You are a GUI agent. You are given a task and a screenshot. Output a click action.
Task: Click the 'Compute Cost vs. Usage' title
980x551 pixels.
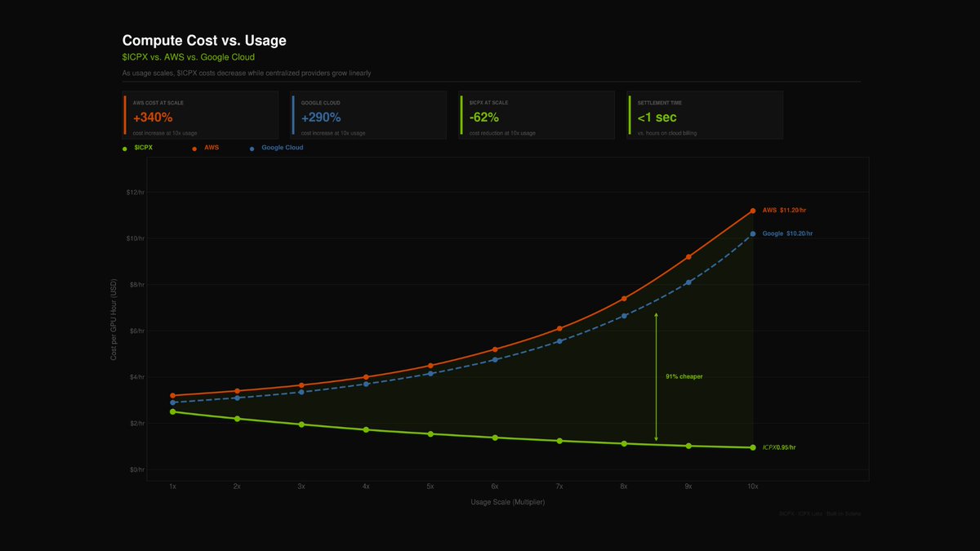(204, 40)
